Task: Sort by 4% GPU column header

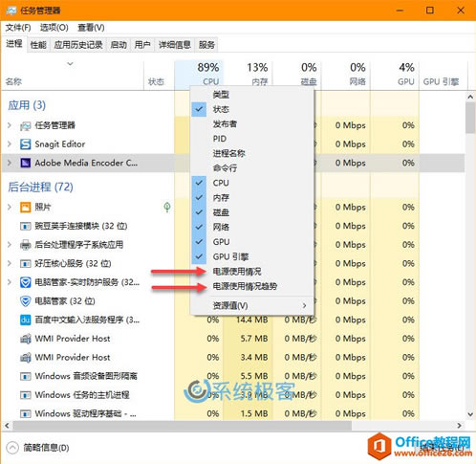Action: [395, 75]
